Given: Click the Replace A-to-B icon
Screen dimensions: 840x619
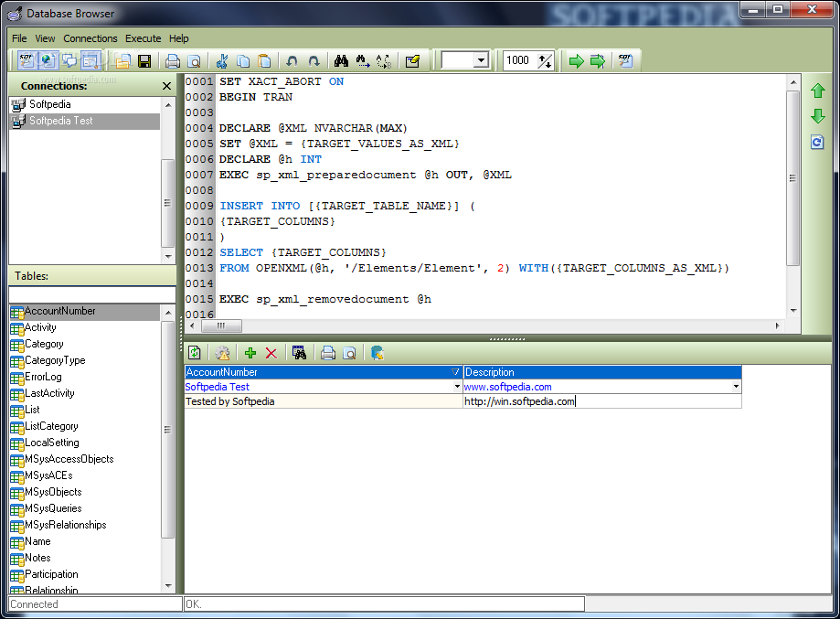Looking at the screenshot, I should point(384,61).
